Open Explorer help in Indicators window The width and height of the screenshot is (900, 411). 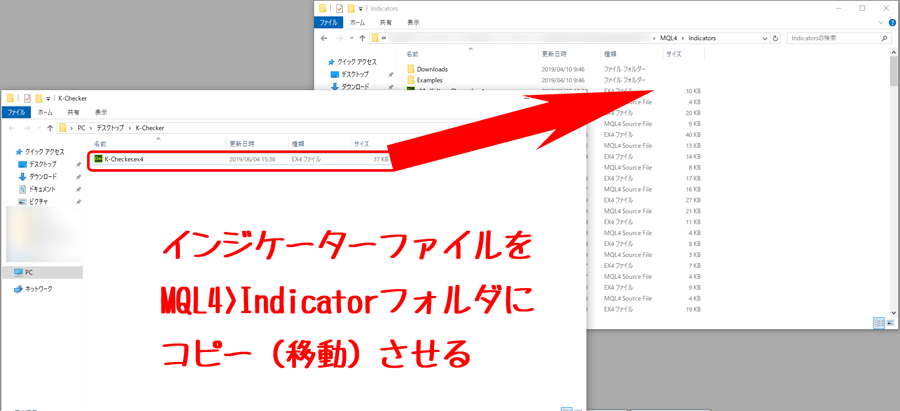pyautogui.click(x=892, y=23)
